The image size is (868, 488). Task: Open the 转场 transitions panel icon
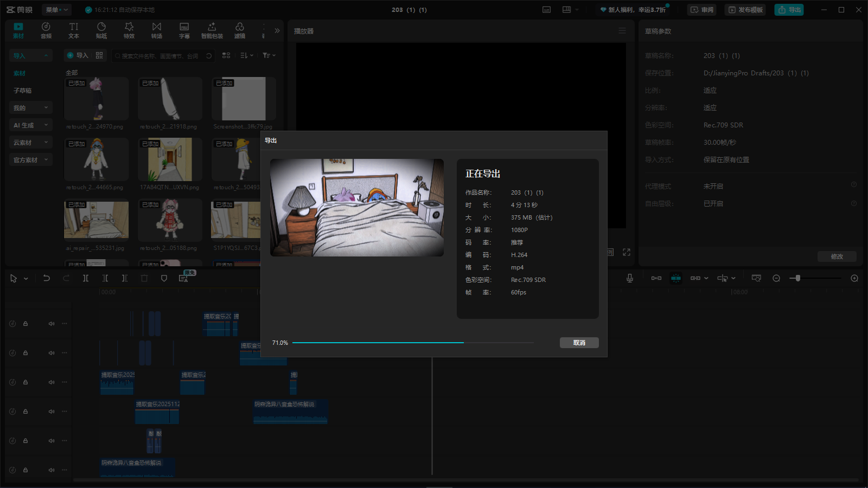click(157, 30)
